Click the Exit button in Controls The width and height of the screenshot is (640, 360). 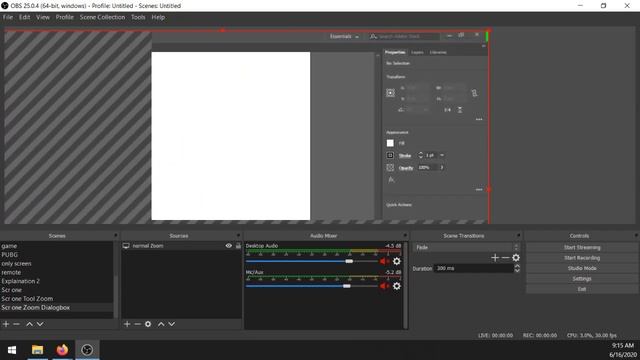click(x=582, y=289)
